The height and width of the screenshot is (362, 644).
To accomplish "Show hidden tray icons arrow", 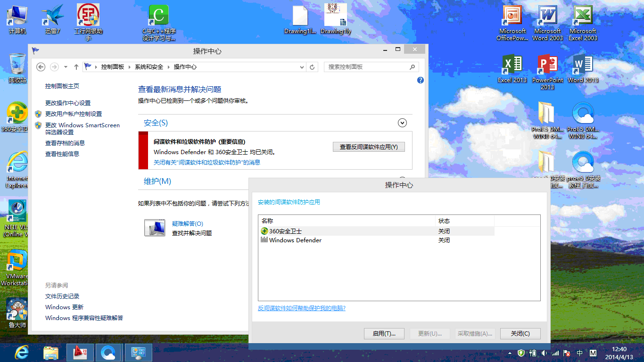I will coord(510,353).
